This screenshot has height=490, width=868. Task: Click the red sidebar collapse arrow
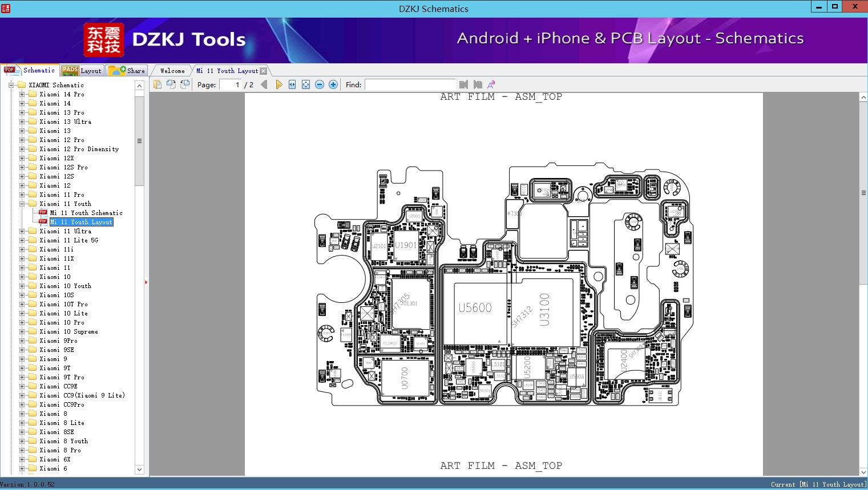(146, 282)
